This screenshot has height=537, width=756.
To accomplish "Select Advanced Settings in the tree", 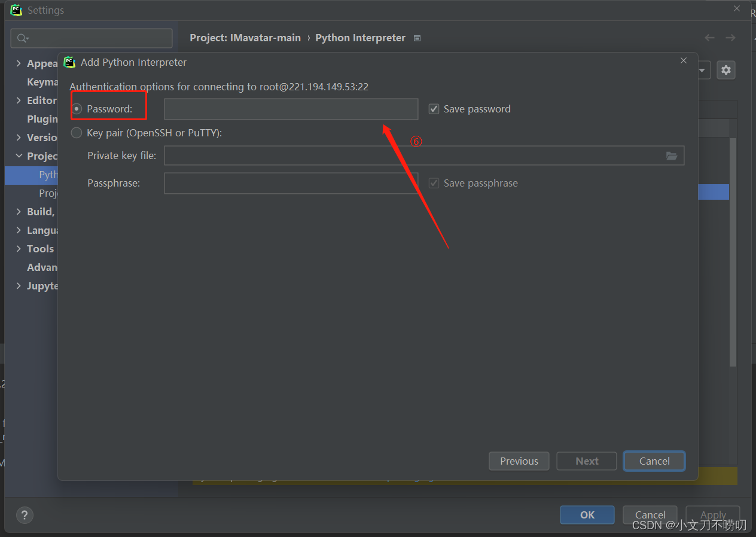I will (x=42, y=267).
